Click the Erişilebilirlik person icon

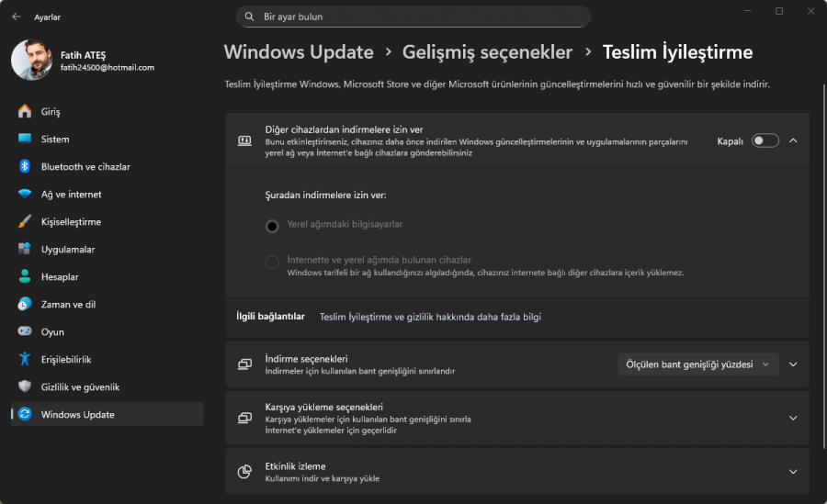pyautogui.click(x=25, y=359)
